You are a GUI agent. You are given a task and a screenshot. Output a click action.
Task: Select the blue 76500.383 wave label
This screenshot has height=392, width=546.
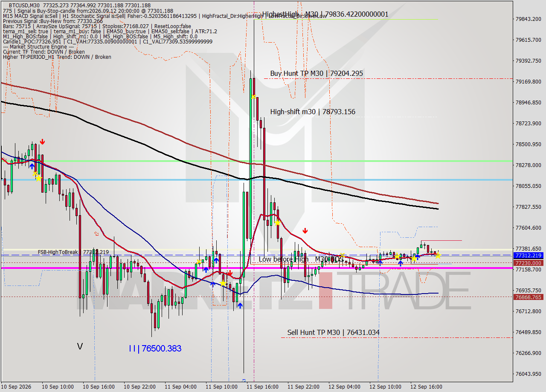pos(155,349)
